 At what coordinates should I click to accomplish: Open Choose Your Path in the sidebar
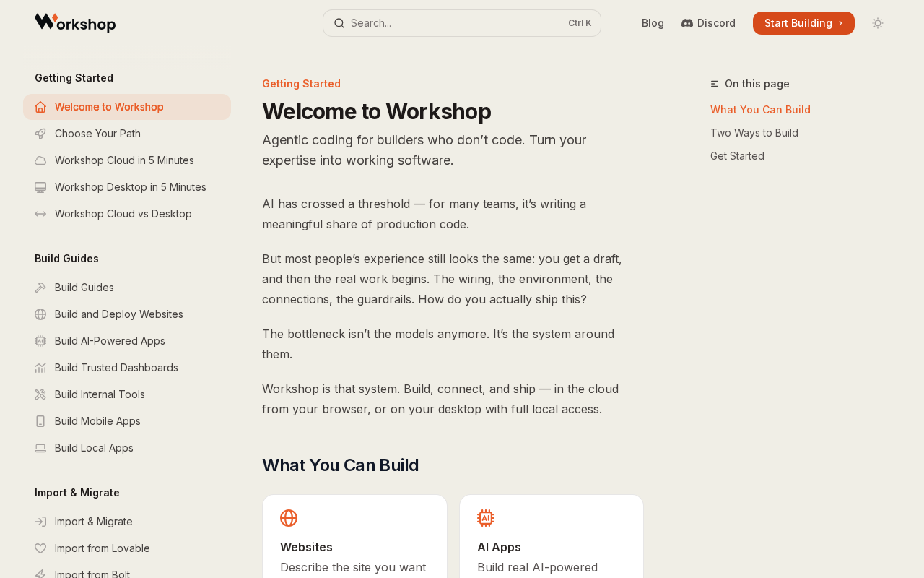coord(127,134)
